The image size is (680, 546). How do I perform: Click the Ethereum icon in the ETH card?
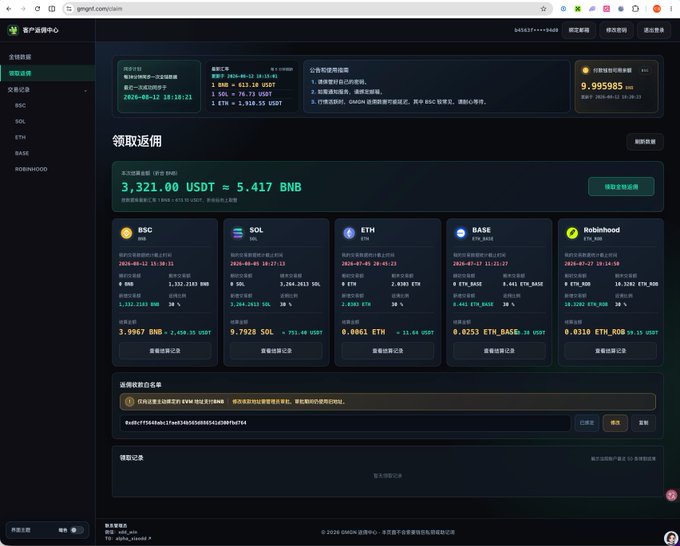tap(349, 233)
